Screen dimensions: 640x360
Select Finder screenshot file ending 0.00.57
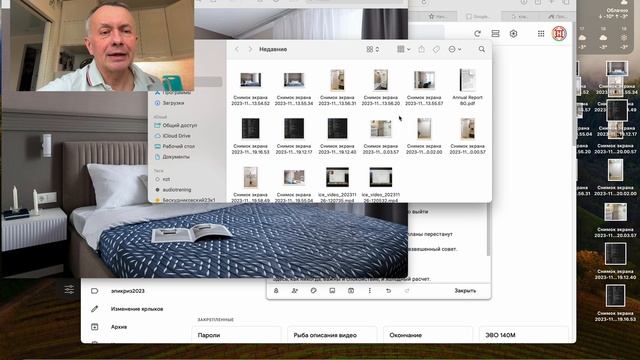pyautogui.click(x=467, y=136)
